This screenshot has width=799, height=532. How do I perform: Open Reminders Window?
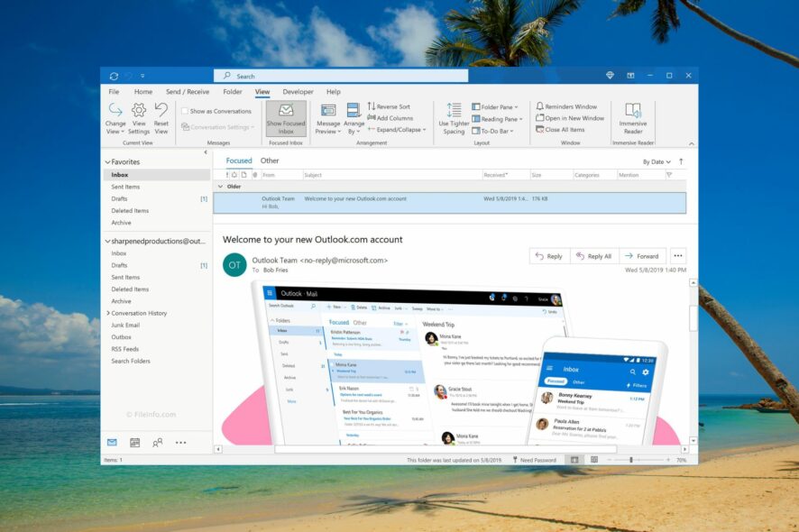(x=566, y=106)
